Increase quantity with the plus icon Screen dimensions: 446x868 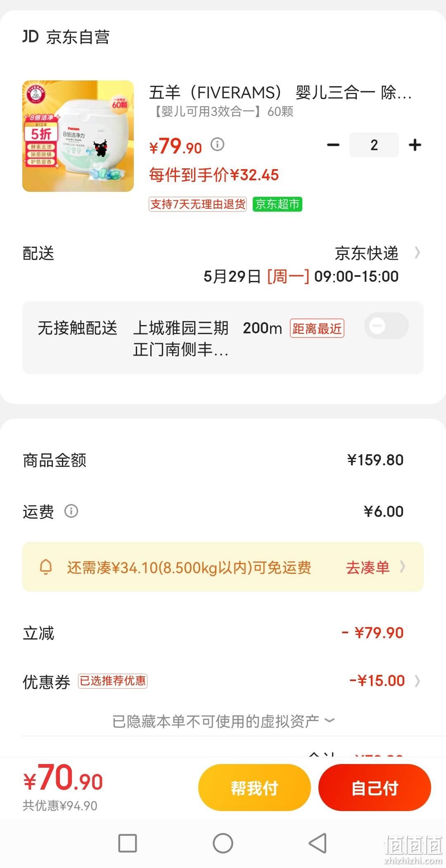click(415, 145)
